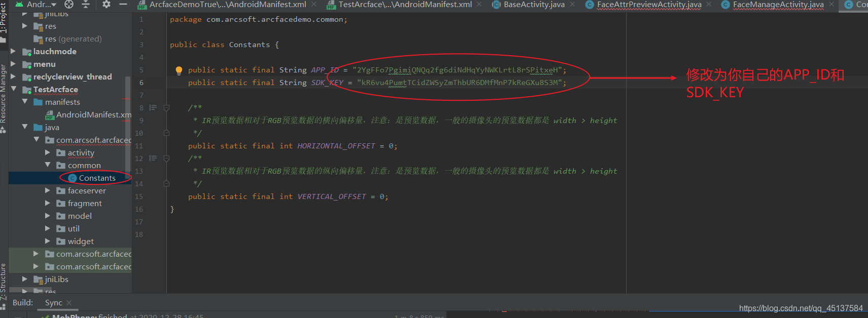
Task: Expand the faceserver package
Action: click(48, 191)
